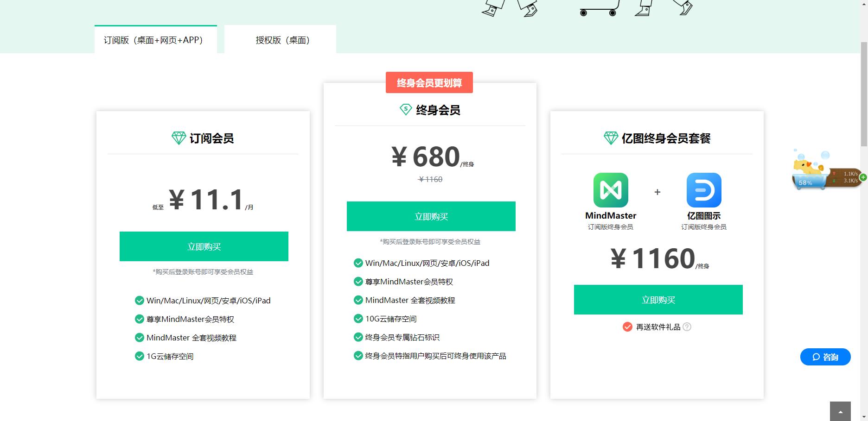
Task: Click green plus on speed widget
Action: 863,177
